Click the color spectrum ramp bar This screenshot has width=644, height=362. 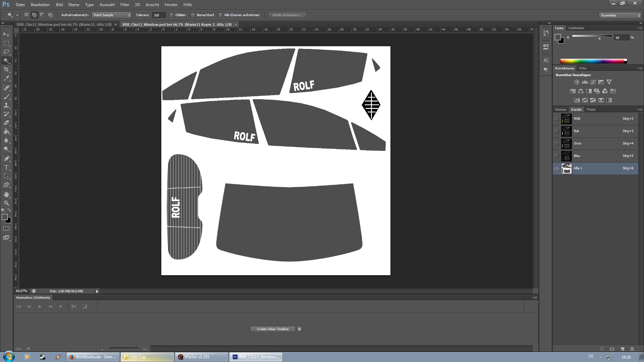point(593,61)
